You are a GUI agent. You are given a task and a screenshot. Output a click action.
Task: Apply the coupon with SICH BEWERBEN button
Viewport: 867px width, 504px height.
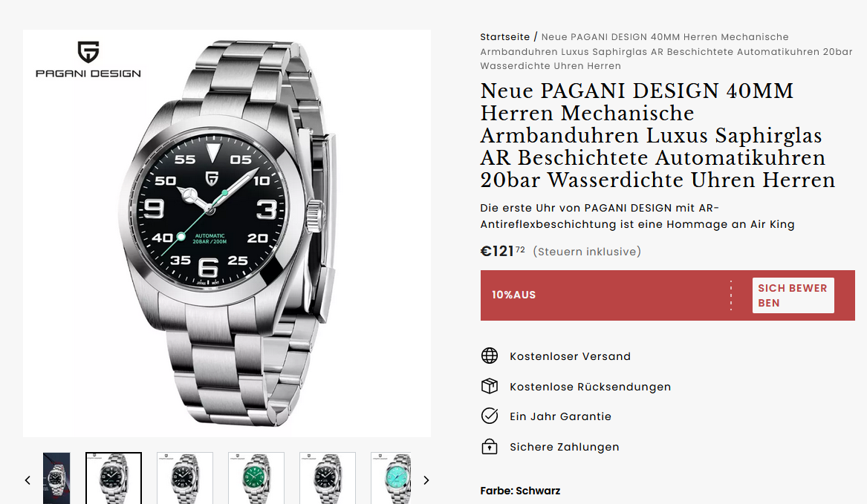coord(793,295)
